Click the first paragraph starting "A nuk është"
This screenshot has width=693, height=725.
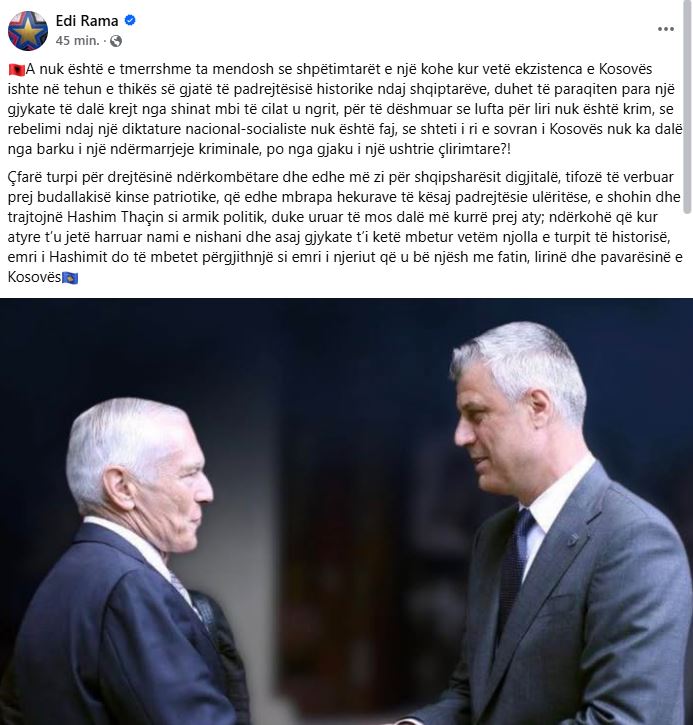[x=345, y=109]
